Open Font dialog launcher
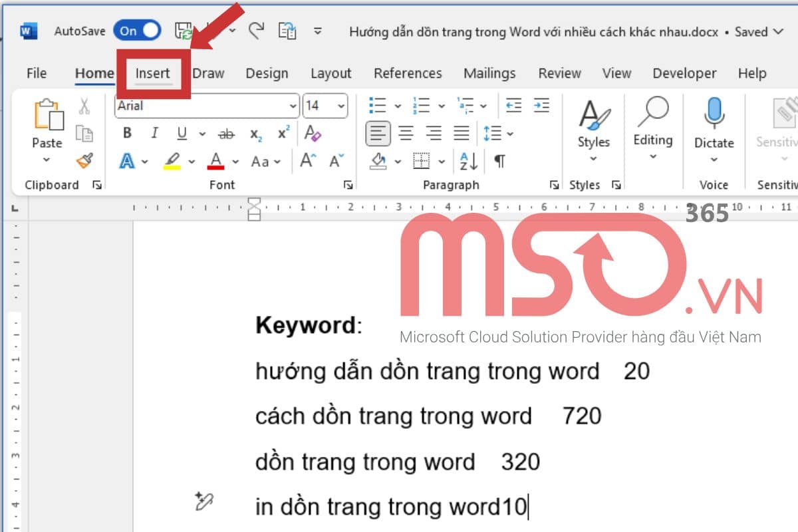The image size is (798, 532). [348, 186]
